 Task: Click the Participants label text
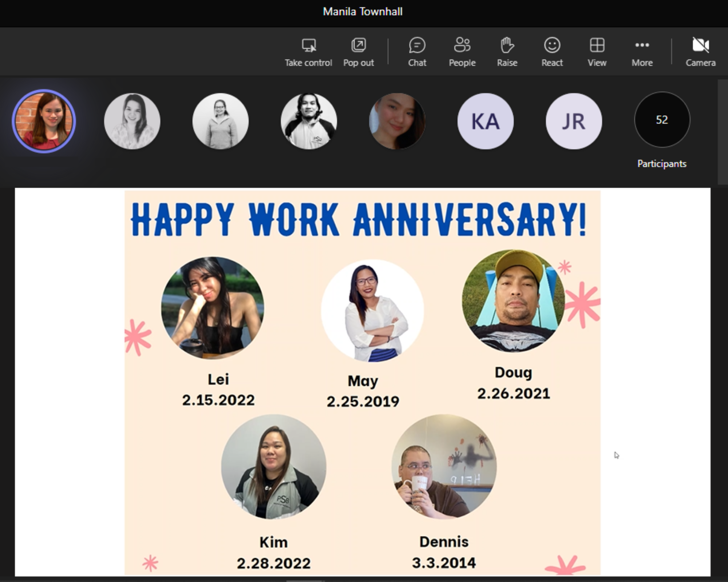pyautogui.click(x=662, y=164)
